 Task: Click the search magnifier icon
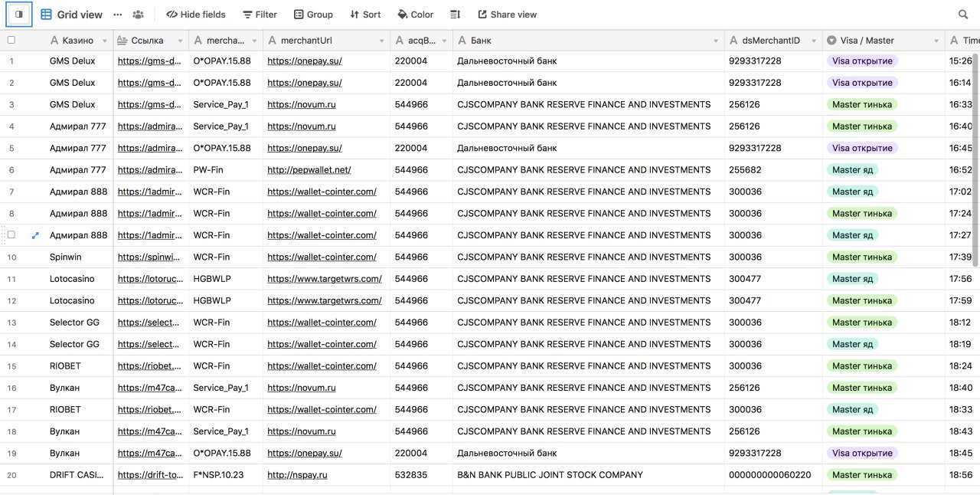click(963, 15)
